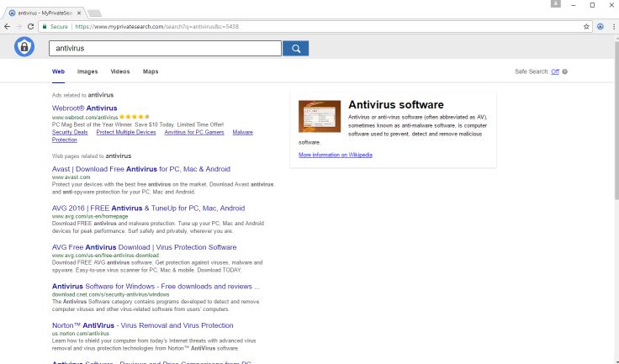Viewport: 619px width, 364px height.
Task: Click www.avg.com/us-en/homepage URL text
Action: (x=90, y=216)
